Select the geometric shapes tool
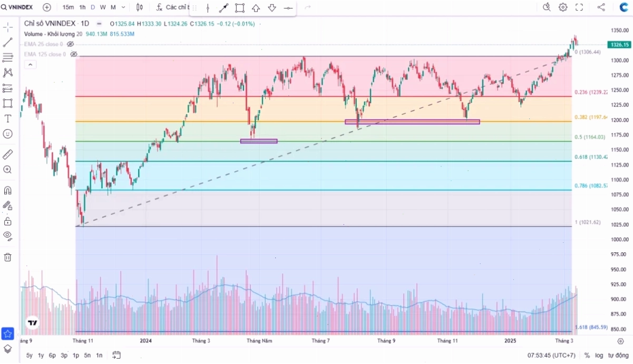The image size is (633, 364). click(x=8, y=103)
